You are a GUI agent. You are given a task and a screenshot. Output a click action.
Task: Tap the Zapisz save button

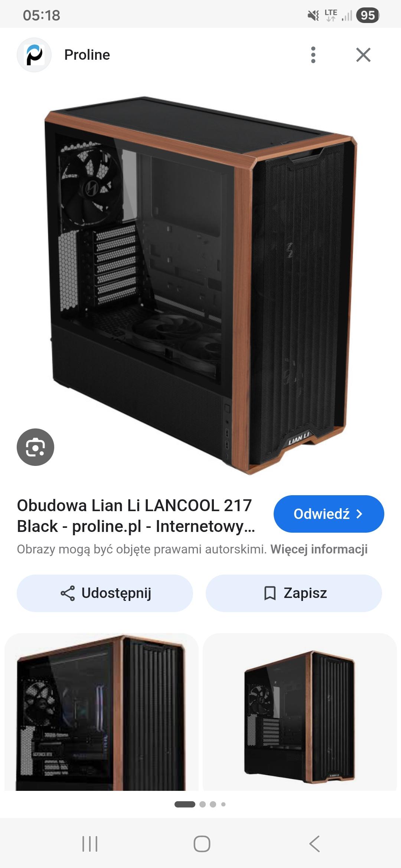tap(294, 593)
